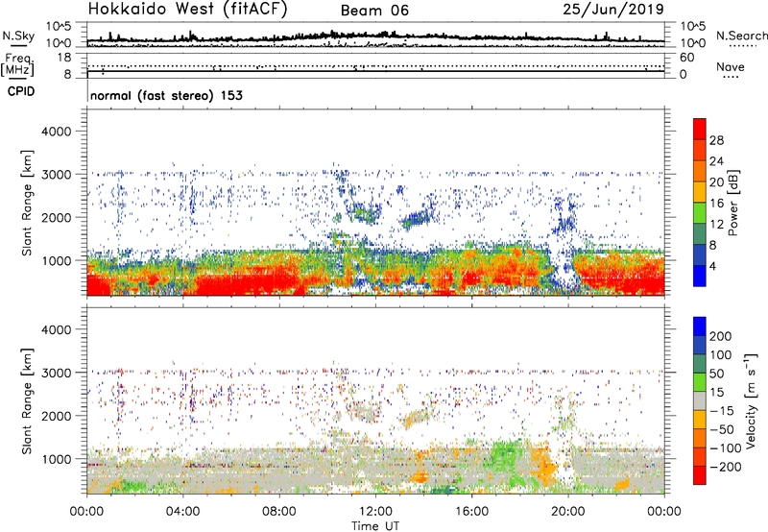
Task: Click the blue top of Velocity colorbar
Action: (x=700, y=326)
